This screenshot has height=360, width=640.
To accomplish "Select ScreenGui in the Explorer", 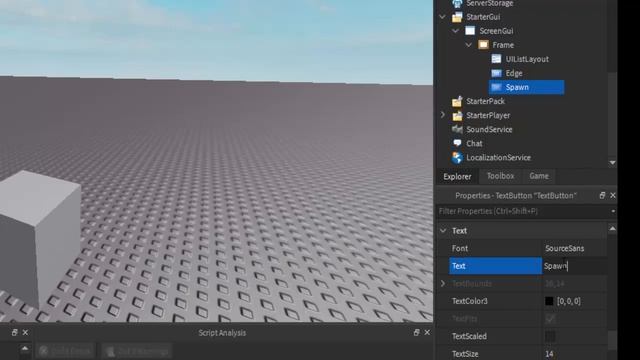I will click(496, 31).
